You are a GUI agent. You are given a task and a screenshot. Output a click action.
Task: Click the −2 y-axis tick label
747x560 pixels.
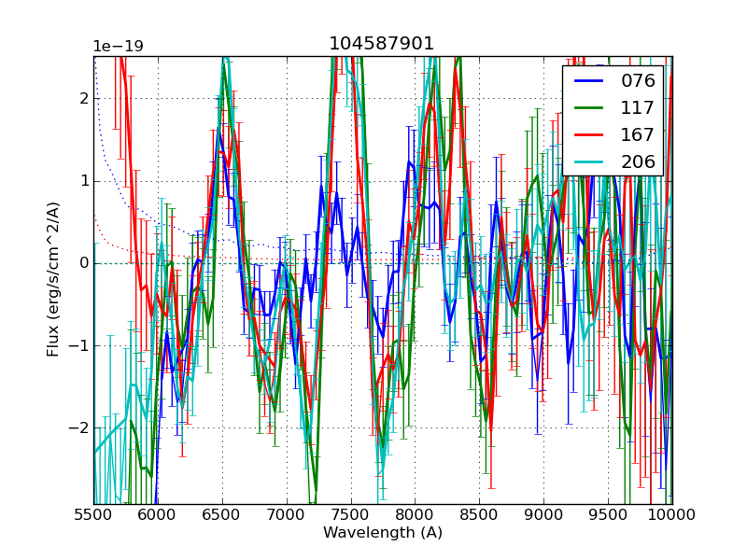78,427
